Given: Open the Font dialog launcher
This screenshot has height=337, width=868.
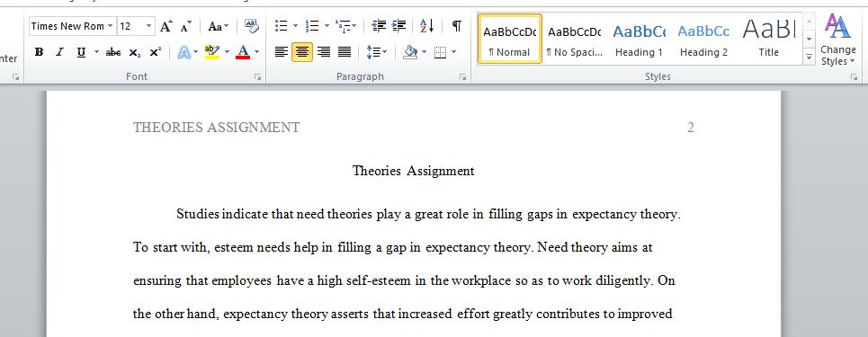Looking at the screenshot, I should [x=258, y=77].
